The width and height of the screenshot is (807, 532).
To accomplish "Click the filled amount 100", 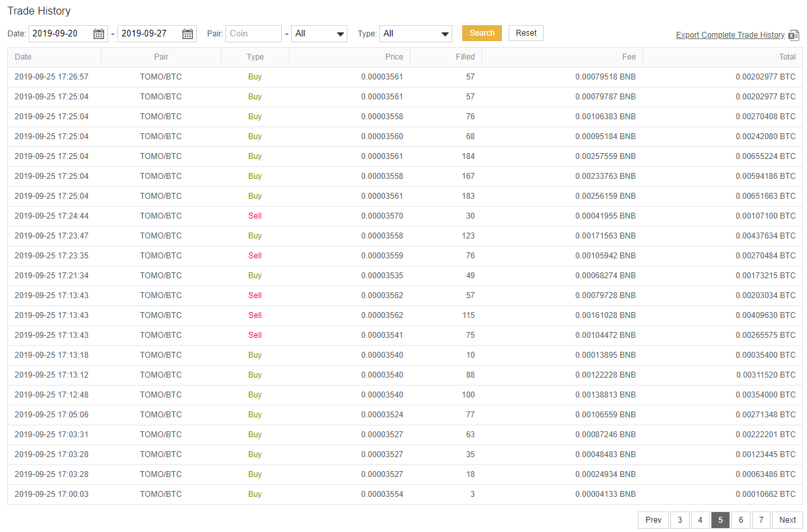I will (468, 395).
